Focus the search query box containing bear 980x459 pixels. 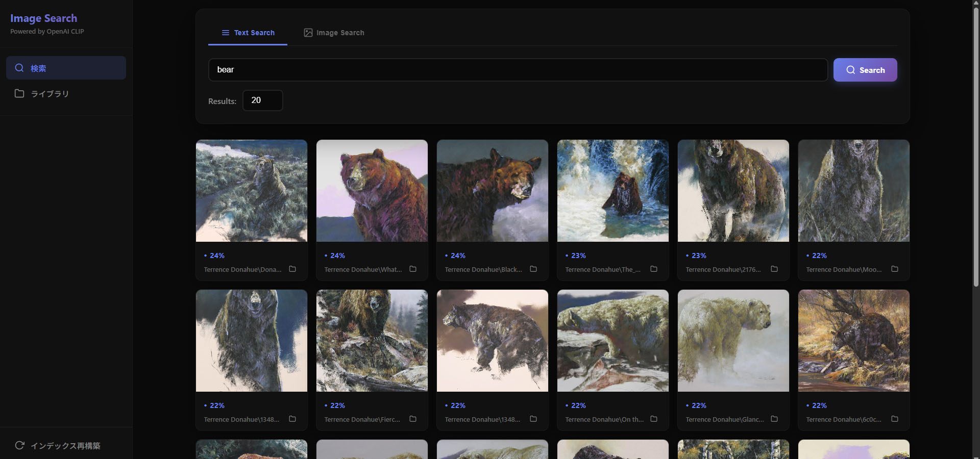coord(518,70)
